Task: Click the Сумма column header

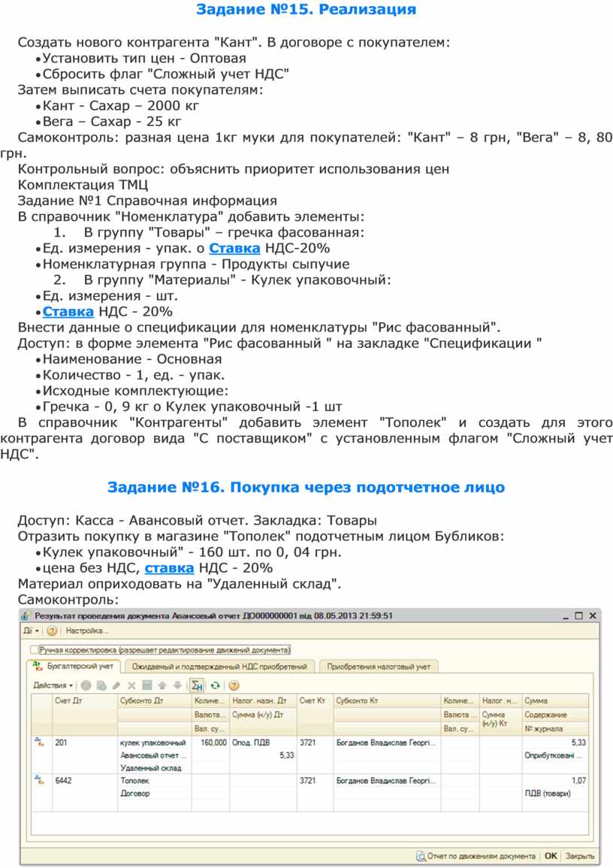Action: click(555, 701)
